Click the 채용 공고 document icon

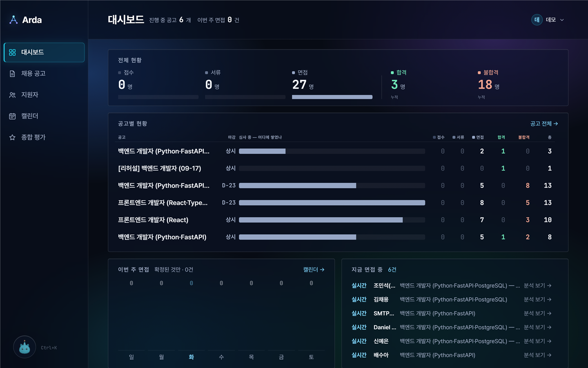pos(12,74)
